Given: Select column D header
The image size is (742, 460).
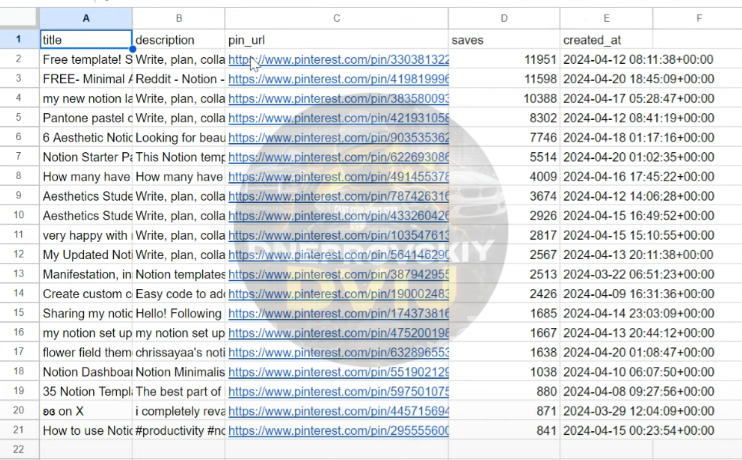Looking at the screenshot, I should click(x=504, y=18).
